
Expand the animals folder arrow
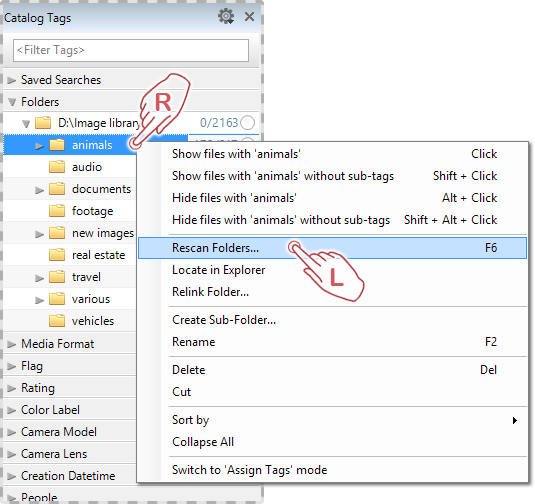(x=40, y=146)
